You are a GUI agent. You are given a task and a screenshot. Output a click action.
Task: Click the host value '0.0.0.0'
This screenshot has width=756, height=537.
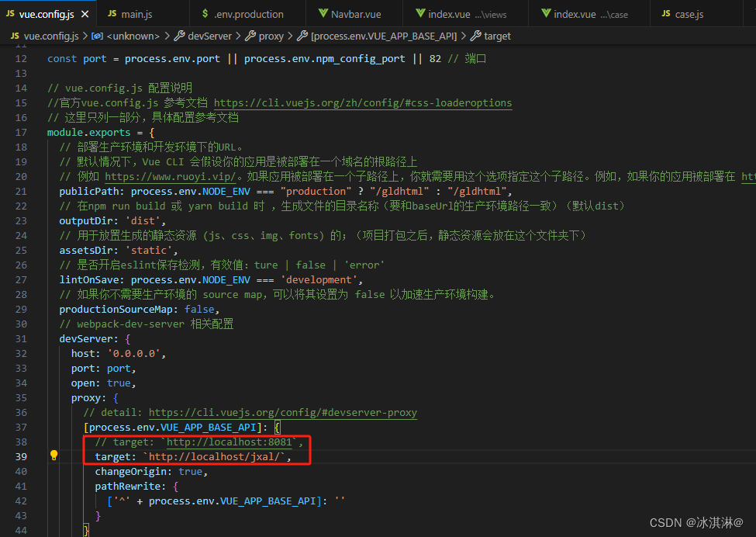tap(133, 354)
